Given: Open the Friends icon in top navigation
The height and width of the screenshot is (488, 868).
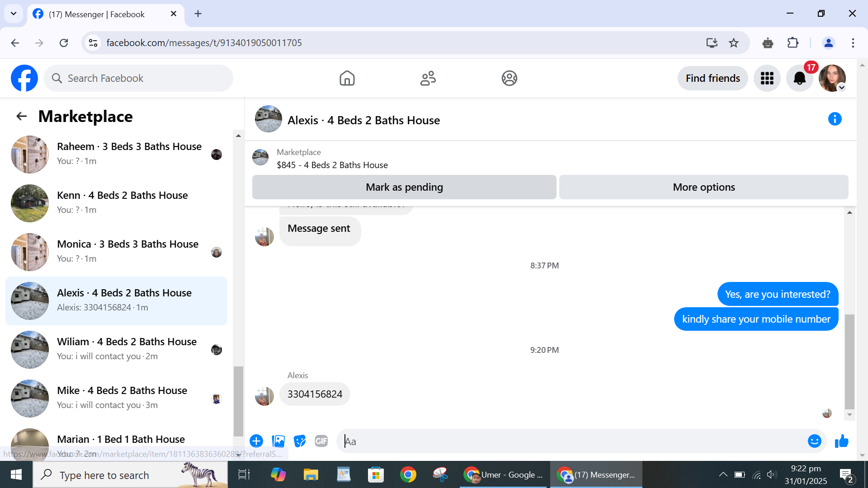Looking at the screenshot, I should (428, 78).
